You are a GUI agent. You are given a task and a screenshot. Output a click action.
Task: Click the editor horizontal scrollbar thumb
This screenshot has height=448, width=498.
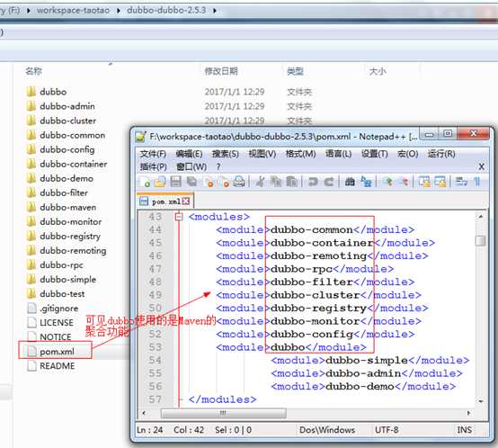pyautogui.click(x=224, y=413)
